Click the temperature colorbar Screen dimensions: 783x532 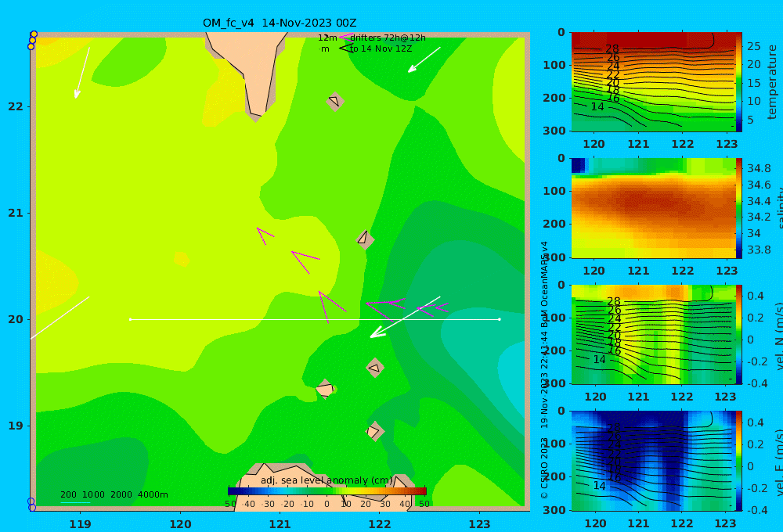[738, 82]
